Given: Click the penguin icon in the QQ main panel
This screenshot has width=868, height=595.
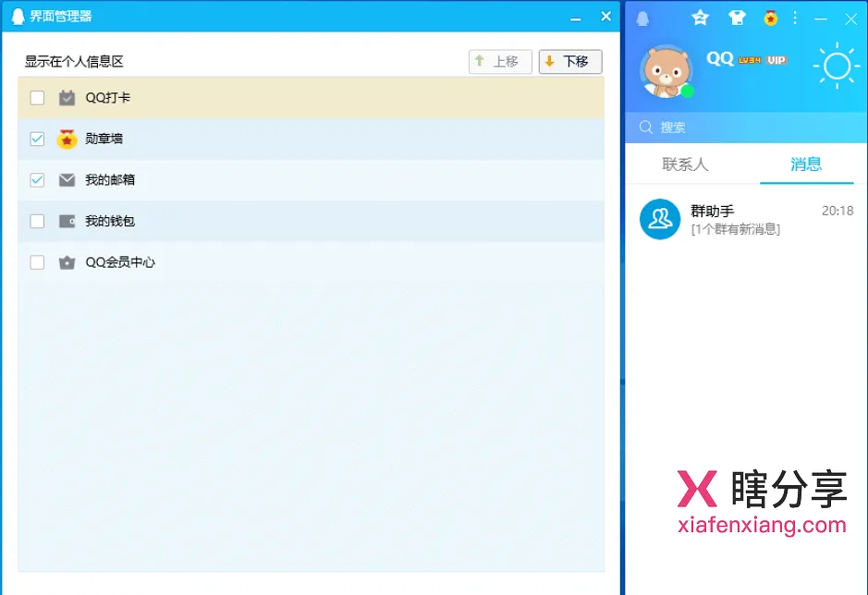Looking at the screenshot, I should tap(642, 18).
